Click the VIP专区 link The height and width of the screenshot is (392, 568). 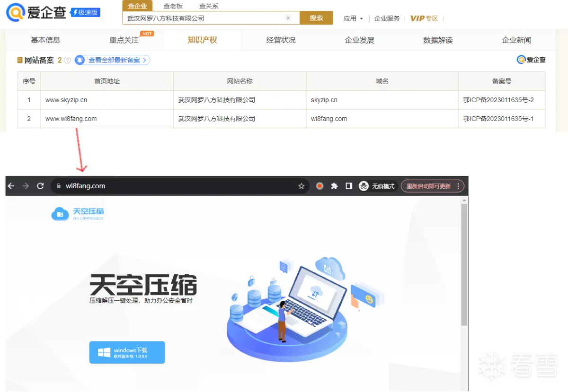tap(424, 18)
